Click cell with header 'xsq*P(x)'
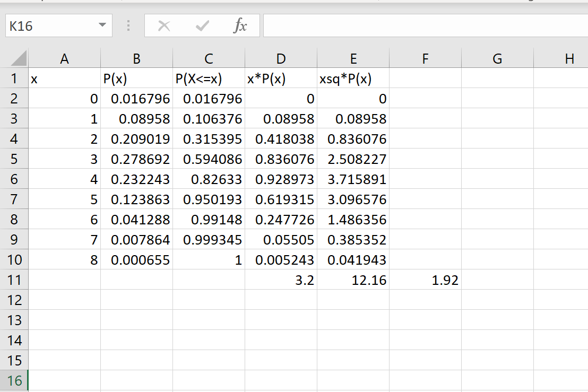 coord(353,79)
